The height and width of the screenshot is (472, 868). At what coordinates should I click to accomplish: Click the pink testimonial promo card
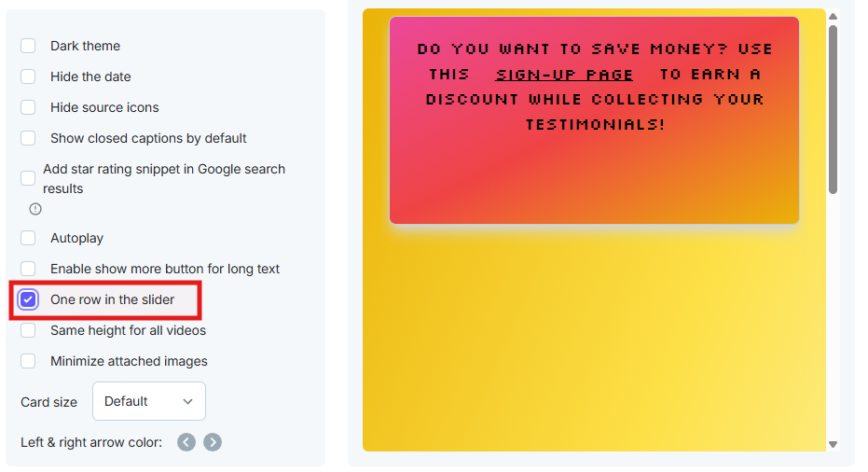click(x=594, y=120)
